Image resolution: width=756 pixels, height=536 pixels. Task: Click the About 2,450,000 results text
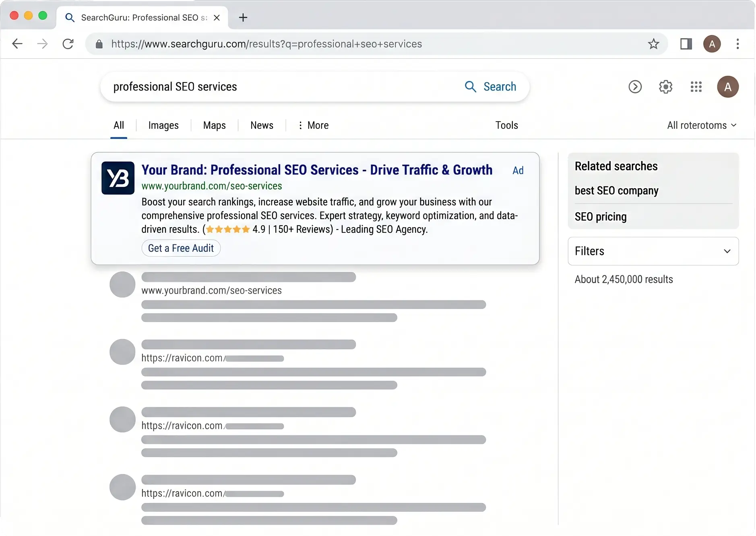(x=624, y=279)
